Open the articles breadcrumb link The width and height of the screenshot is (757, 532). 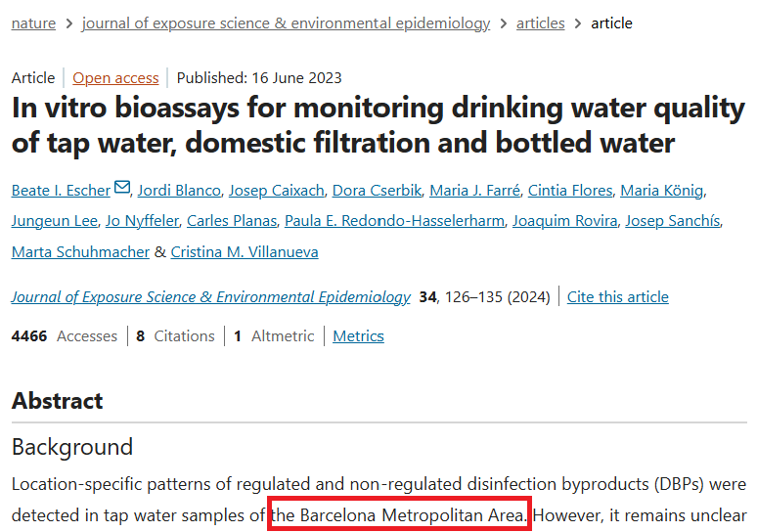[x=540, y=22]
